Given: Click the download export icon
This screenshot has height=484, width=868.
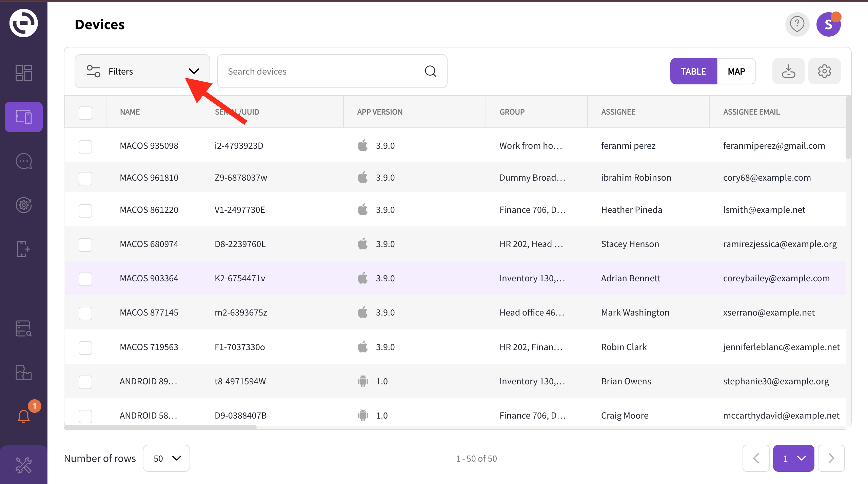Looking at the screenshot, I should (788, 71).
